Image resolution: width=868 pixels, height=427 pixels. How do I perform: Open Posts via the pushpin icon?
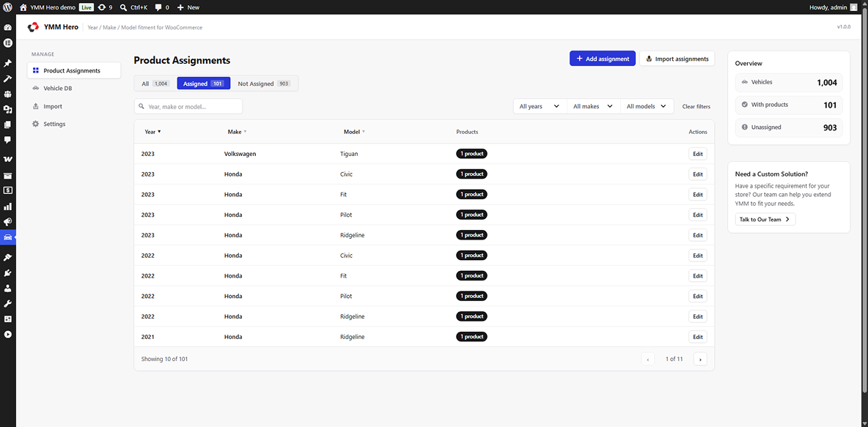[x=8, y=64]
